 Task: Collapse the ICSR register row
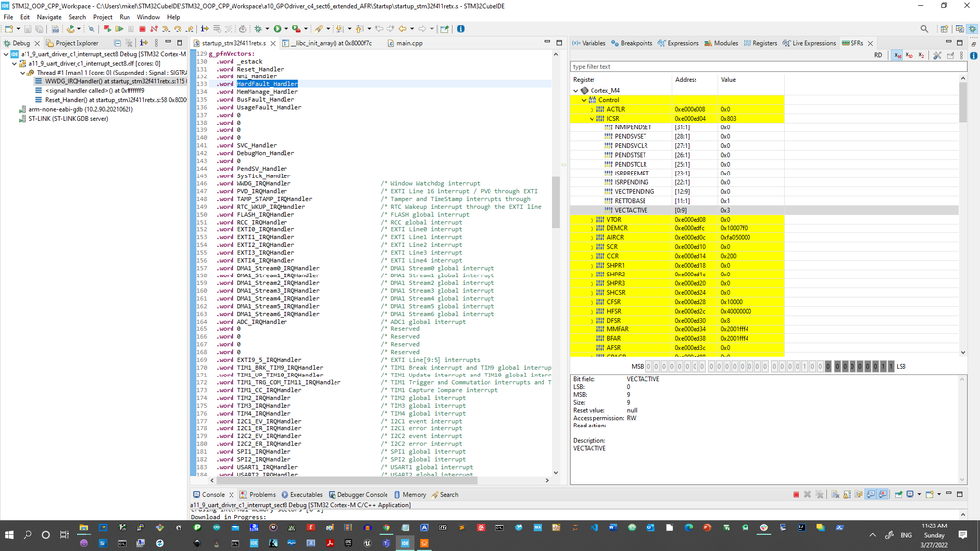pyautogui.click(x=592, y=118)
